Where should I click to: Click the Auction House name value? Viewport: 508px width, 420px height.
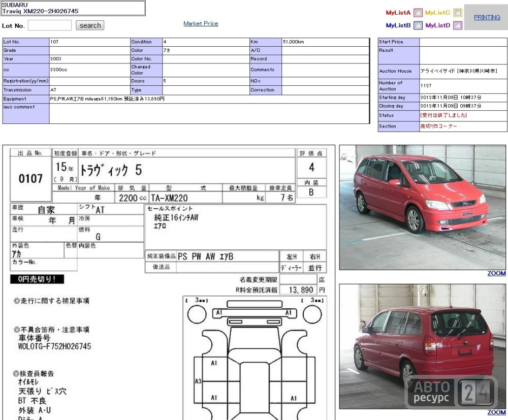pyautogui.click(x=459, y=71)
